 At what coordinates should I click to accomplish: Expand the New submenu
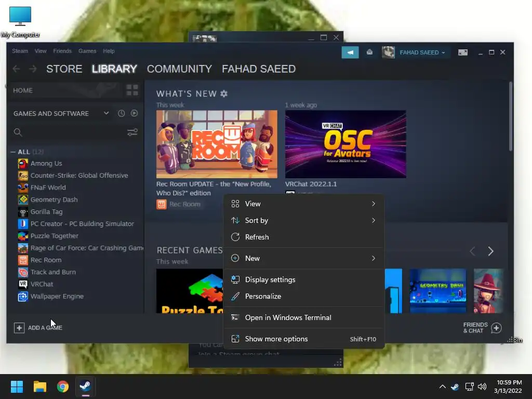[304, 258]
